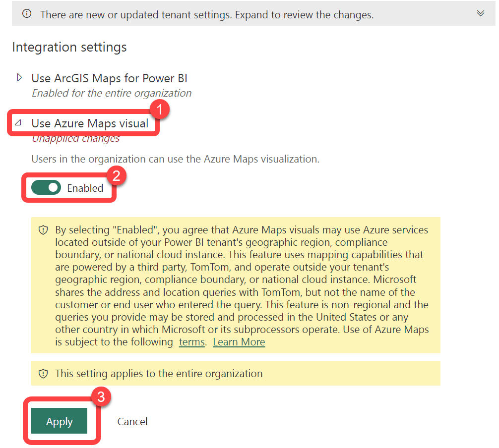This screenshot has width=499, height=448.
Task: Click the Integration settings heading
Action: pyautogui.click(x=69, y=47)
